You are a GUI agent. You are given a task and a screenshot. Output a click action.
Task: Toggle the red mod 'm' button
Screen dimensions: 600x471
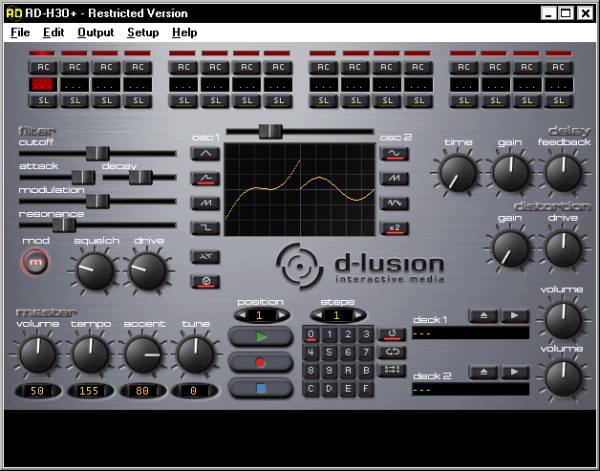(x=35, y=262)
